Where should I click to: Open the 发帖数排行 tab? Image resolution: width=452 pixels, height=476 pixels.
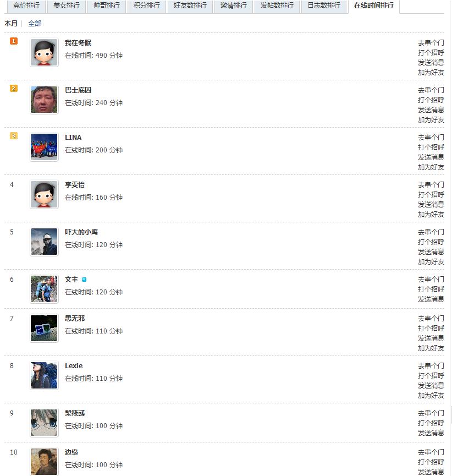tap(277, 6)
